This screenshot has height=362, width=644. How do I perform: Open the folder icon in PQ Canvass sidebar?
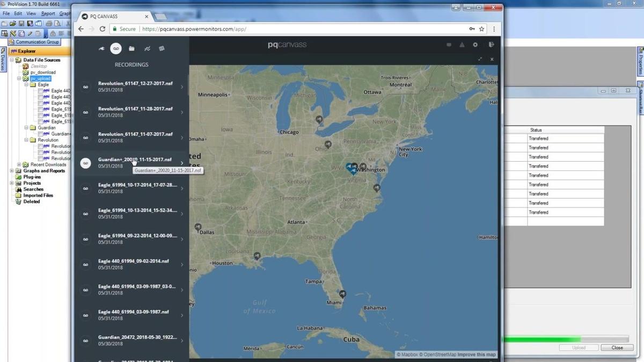click(131, 49)
